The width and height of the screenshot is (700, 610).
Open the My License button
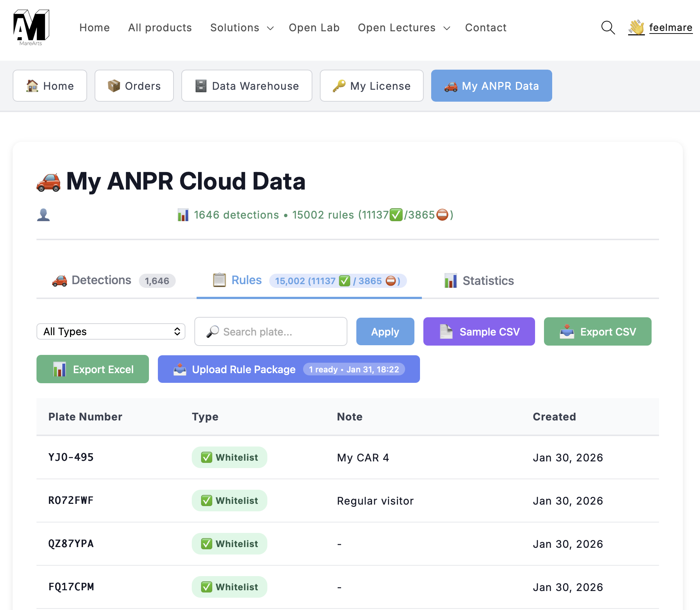pyautogui.click(x=372, y=86)
